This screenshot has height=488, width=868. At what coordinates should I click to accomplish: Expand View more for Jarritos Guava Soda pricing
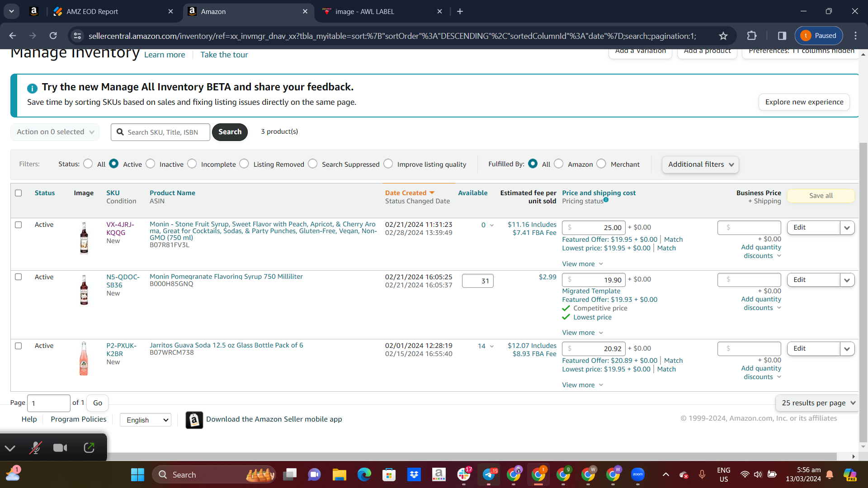point(582,385)
